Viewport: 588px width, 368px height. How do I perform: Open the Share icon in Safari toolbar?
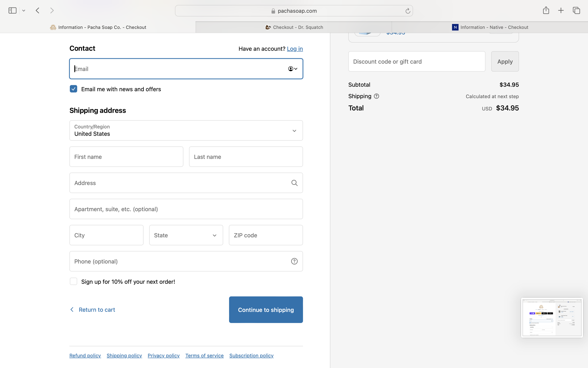tap(546, 10)
